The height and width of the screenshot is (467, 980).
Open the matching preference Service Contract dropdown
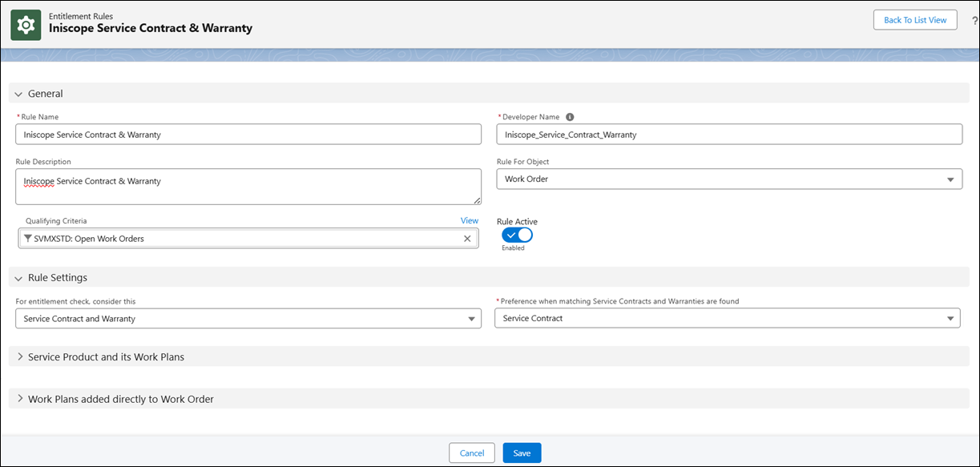pyautogui.click(x=727, y=318)
